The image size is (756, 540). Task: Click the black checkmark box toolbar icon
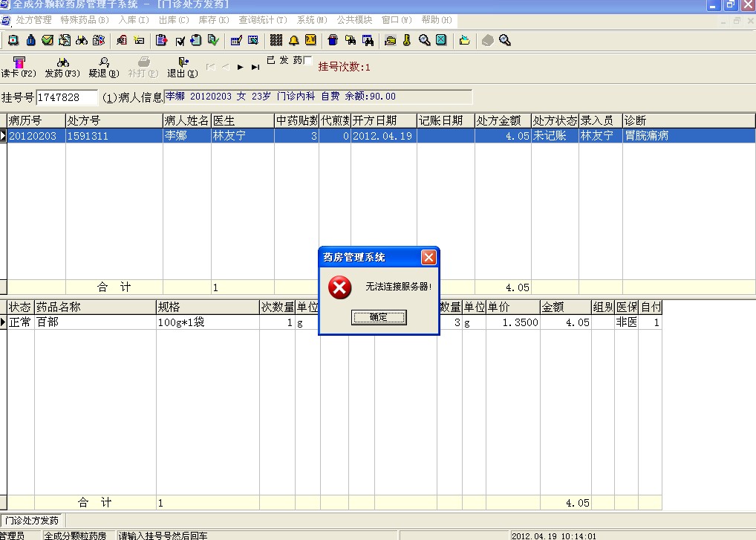click(180, 42)
